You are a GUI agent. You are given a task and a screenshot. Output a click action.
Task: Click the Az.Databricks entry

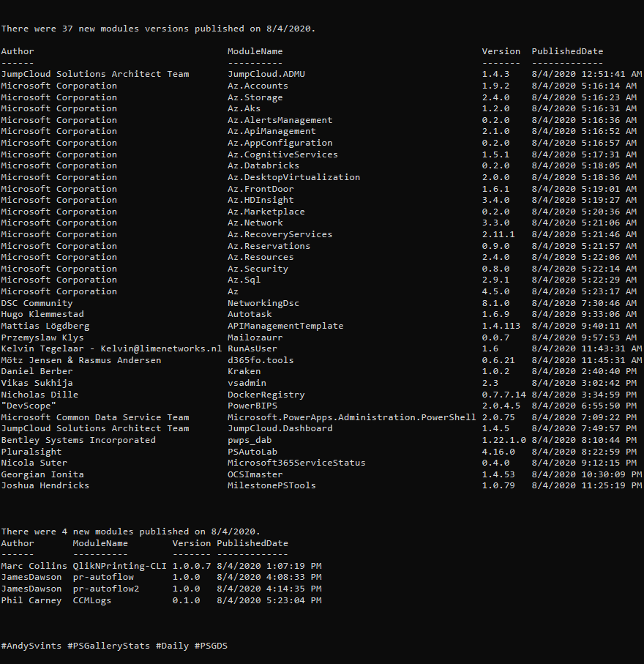pos(263,165)
